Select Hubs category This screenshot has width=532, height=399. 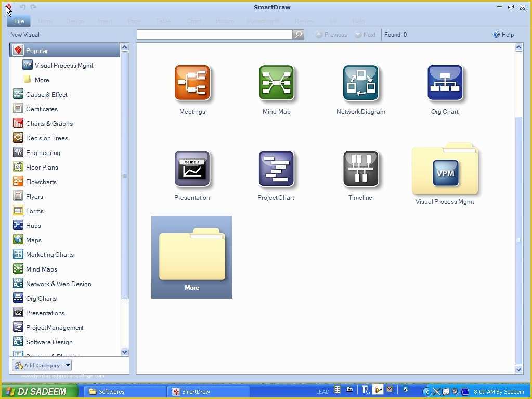(x=27, y=226)
